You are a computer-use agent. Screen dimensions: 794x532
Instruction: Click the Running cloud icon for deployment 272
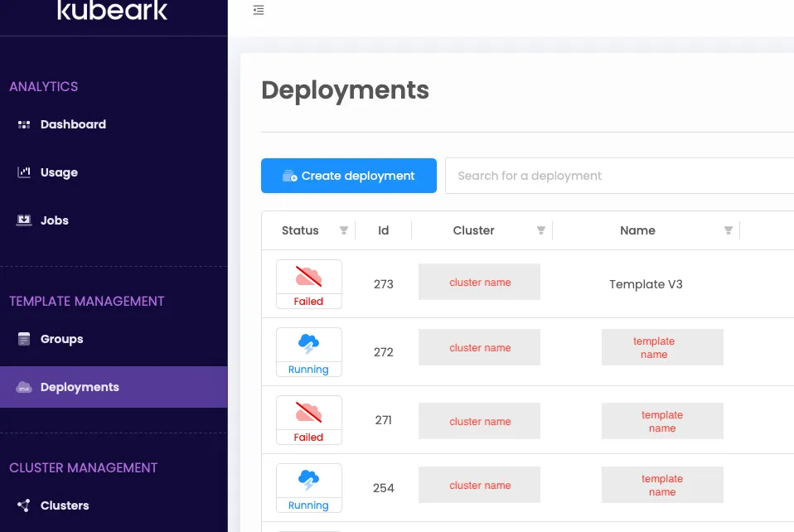tap(308, 344)
